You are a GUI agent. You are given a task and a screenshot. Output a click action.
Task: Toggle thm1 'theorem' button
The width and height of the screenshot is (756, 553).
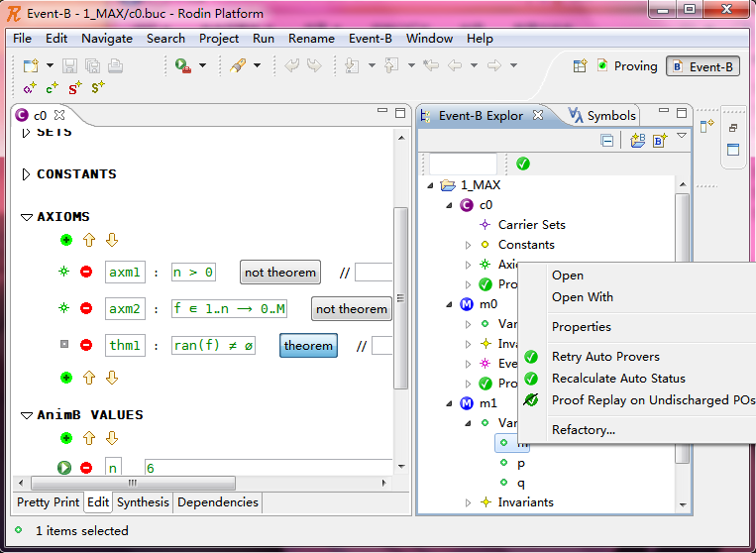(308, 346)
